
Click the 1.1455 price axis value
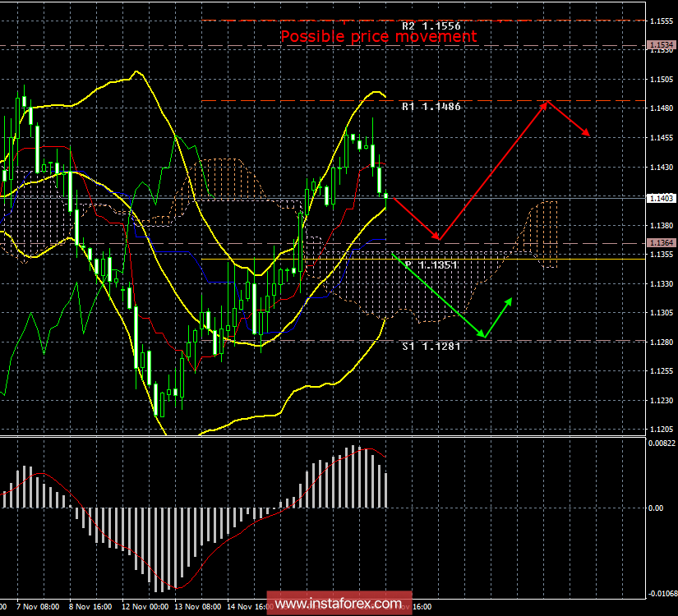pos(662,138)
